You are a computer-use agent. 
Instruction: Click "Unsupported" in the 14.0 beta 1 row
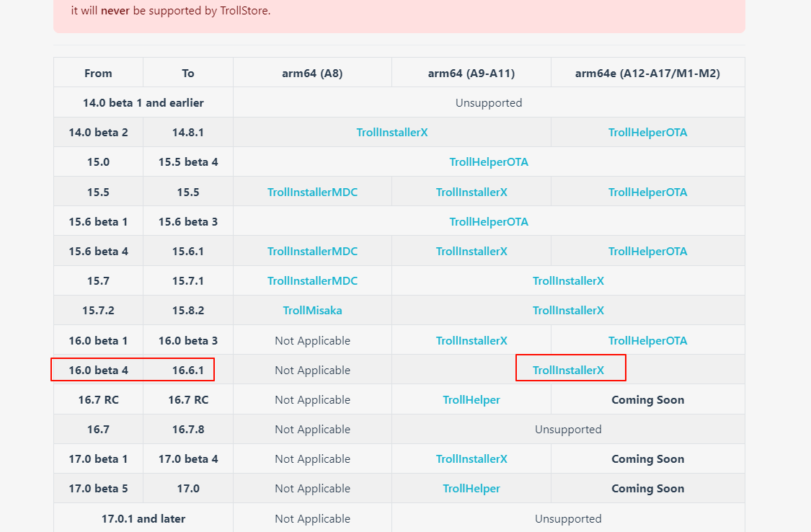(x=489, y=103)
